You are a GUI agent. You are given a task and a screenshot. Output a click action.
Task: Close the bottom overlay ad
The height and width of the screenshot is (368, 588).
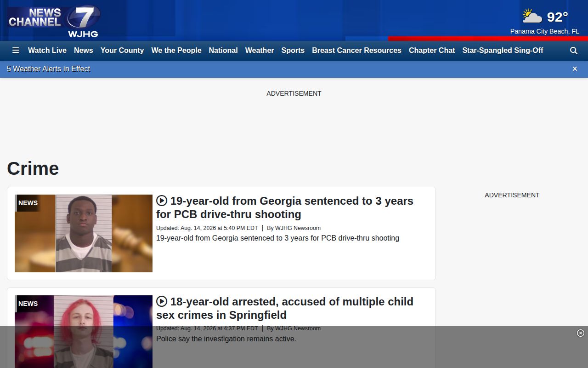[x=581, y=333]
